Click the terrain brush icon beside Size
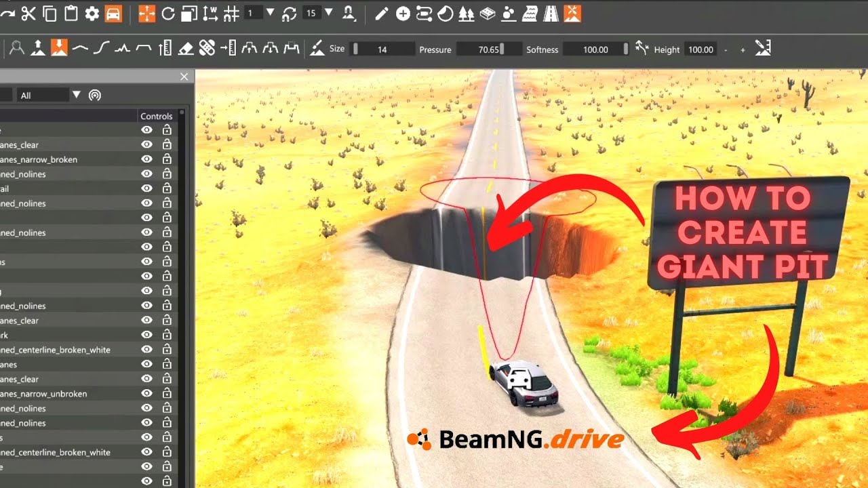The height and width of the screenshot is (488, 868). [317, 48]
